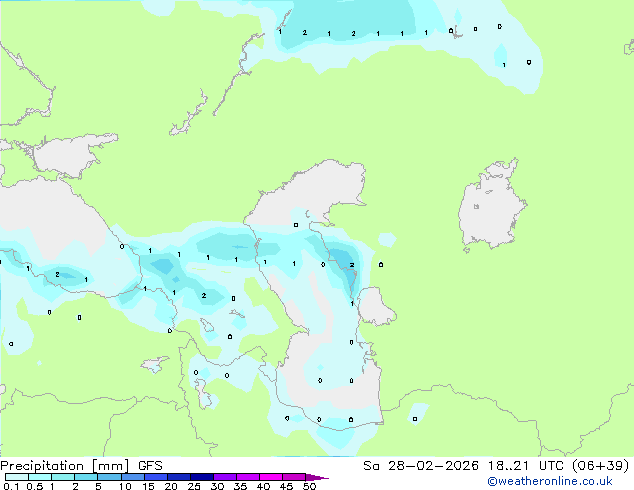Click the legend tick label '15'
Viewport: 634px width, 490px height.
148,486
